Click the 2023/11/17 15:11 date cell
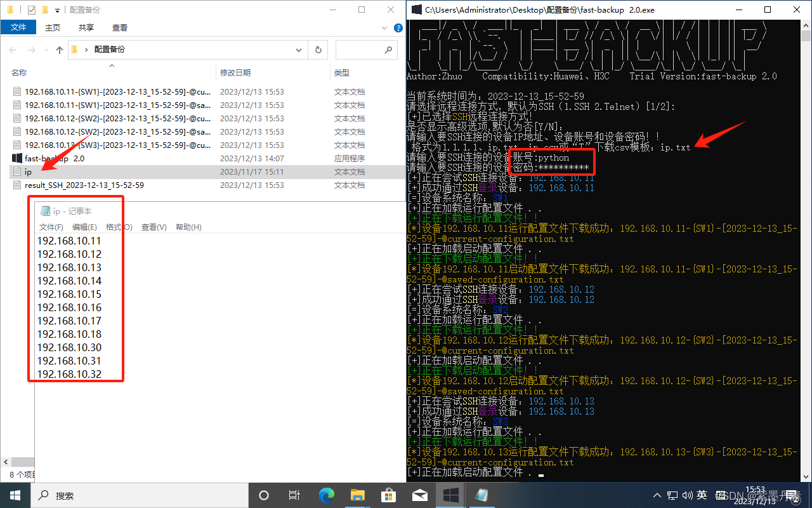The image size is (812, 508). 252,172
